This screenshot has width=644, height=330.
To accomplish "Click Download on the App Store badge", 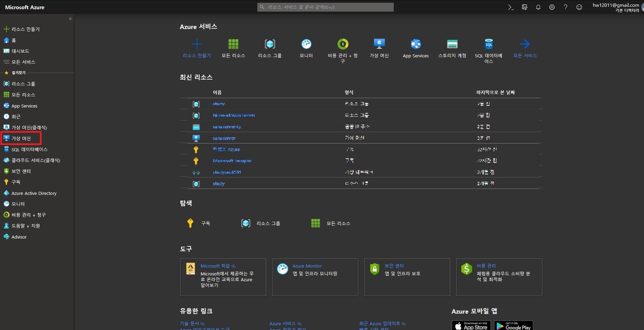I will pyautogui.click(x=471, y=326).
